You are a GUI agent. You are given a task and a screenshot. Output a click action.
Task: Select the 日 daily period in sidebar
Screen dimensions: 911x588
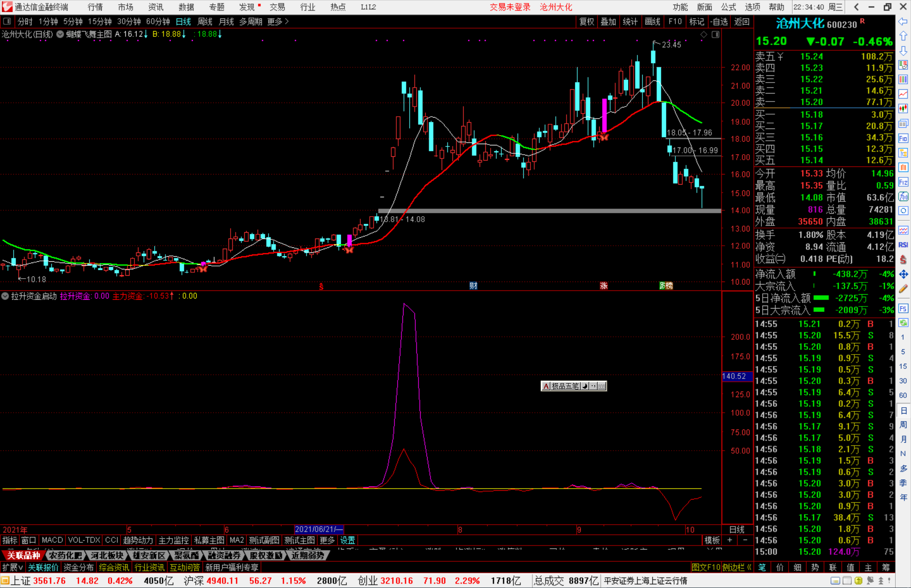point(903,410)
